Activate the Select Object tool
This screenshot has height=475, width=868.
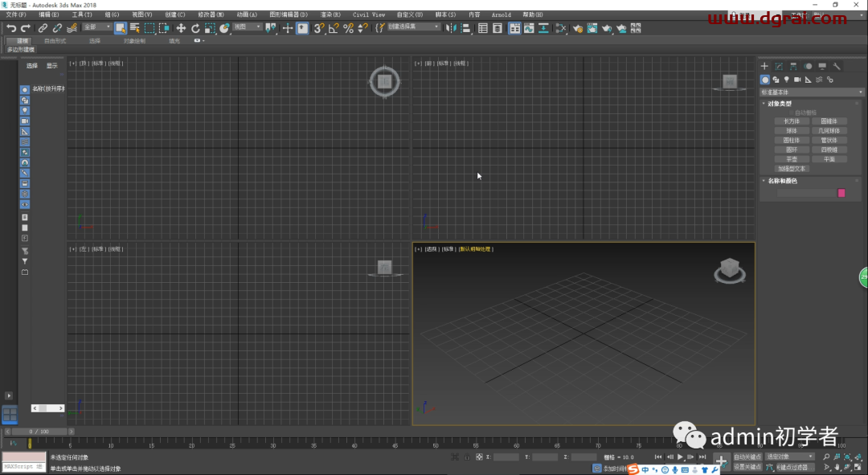(x=120, y=27)
